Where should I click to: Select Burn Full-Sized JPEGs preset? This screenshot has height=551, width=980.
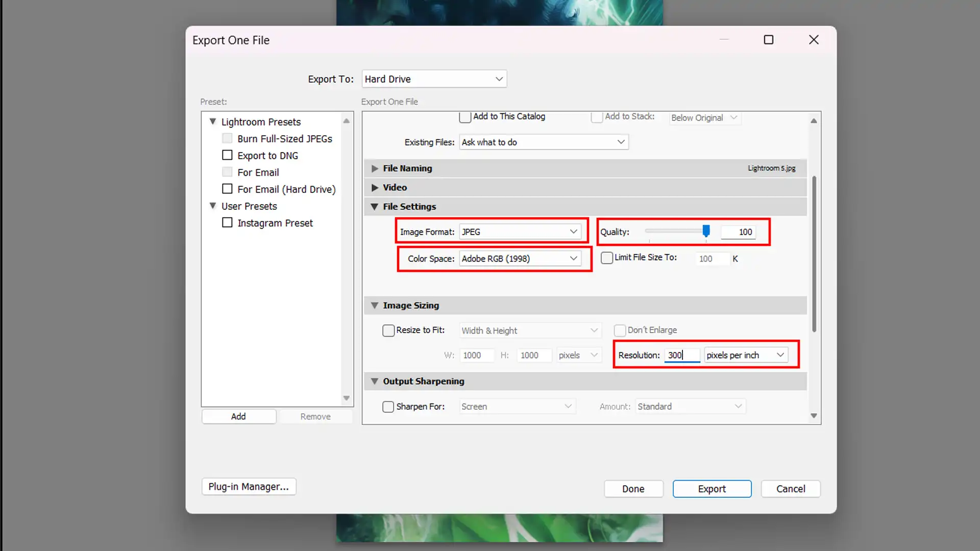point(285,138)
